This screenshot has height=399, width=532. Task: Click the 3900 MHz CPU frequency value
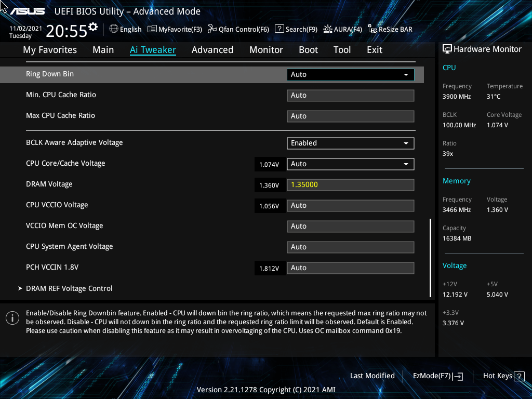(457, 96)
